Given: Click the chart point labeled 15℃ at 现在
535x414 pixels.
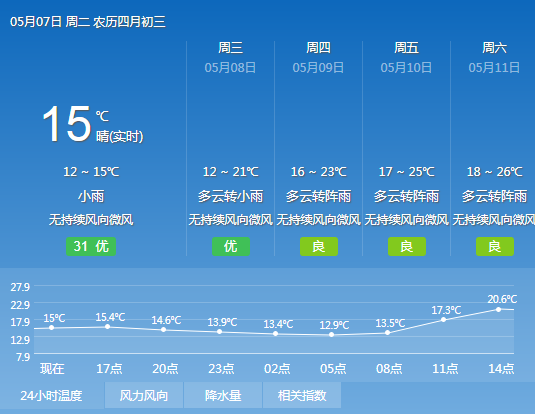Looking at the screenshot, I should [52, 328].
